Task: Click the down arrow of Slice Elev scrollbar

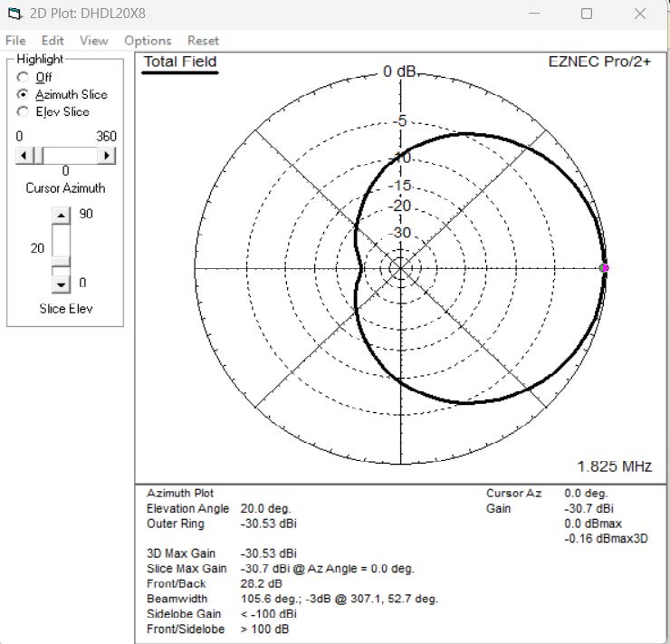Action: coord(61,284)
